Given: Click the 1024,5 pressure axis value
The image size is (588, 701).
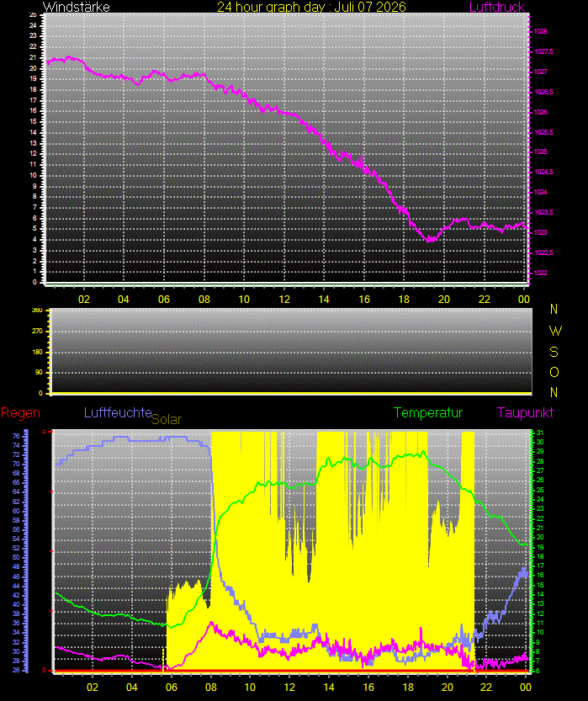Looking at the screenshot, I should point(543,173).
